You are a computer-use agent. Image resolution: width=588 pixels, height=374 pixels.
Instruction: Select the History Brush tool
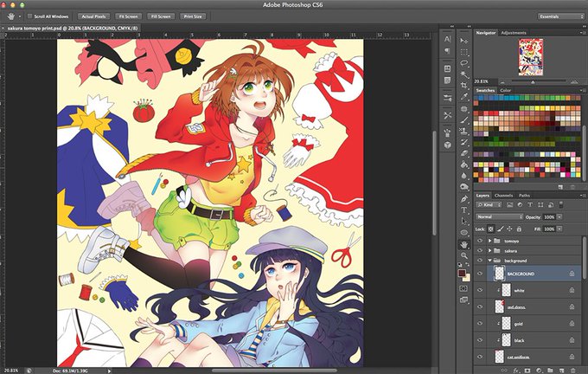tap(464, 142)
